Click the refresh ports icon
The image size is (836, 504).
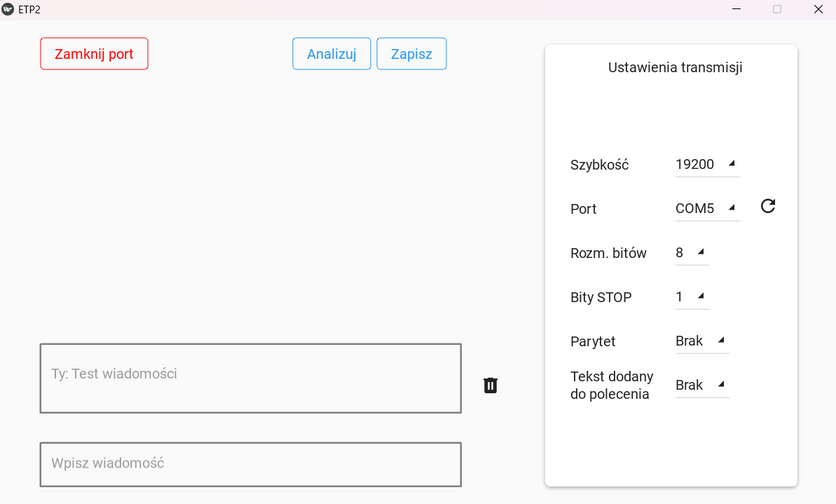pos(768,206)
